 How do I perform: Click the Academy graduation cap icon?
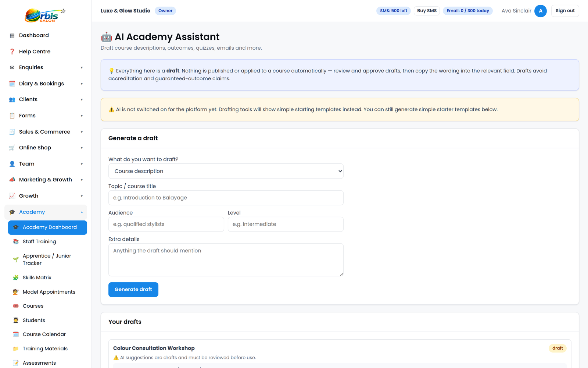[x=12, y=212]
